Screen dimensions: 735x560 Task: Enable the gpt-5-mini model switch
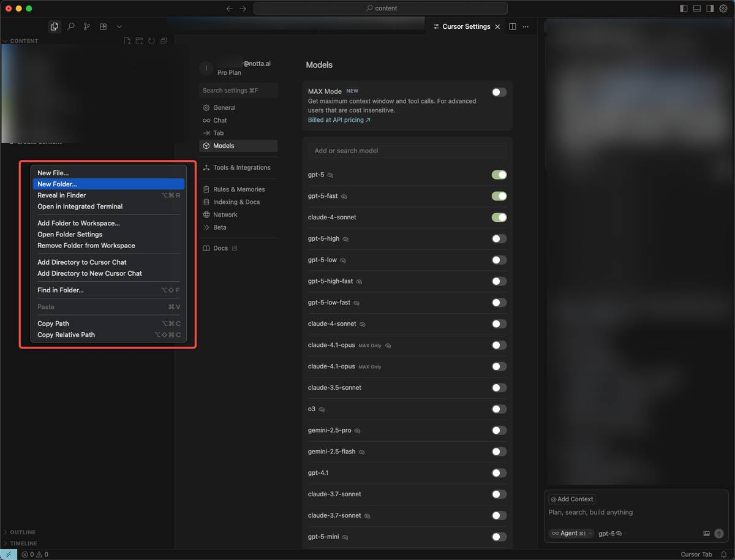(499, 537)
